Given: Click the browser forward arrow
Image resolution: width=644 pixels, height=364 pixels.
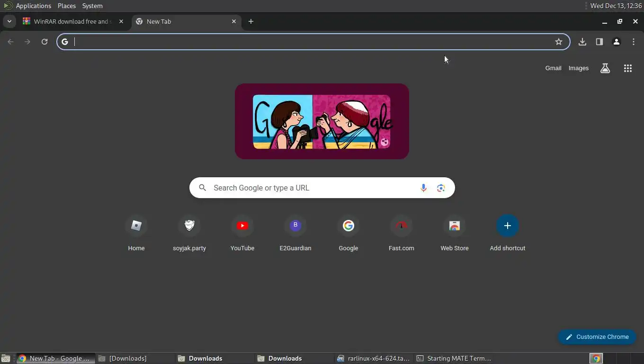Looking at the screenshot, I should (27, 42).
